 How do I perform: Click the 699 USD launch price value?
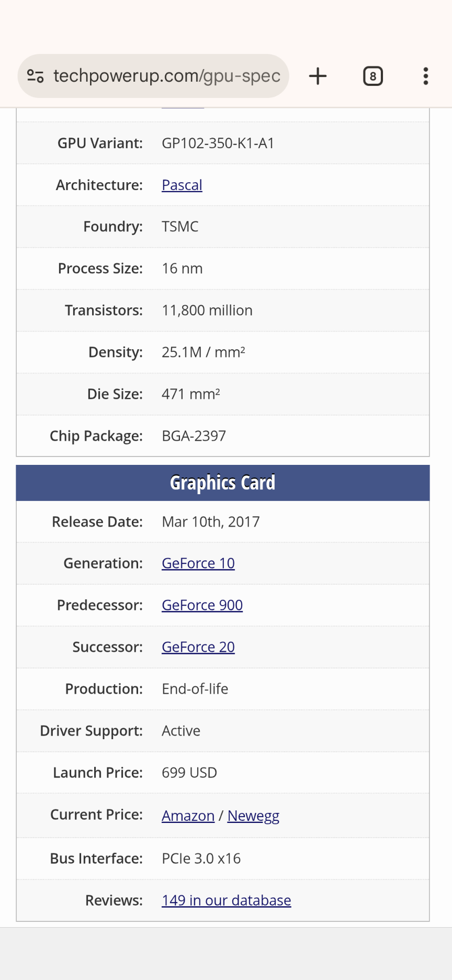pyautogui.click(x=189, y=773)
